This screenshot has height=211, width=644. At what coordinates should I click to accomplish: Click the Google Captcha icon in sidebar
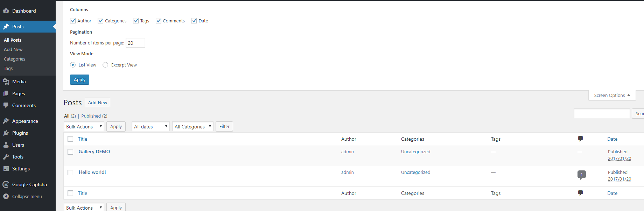click(x=6, y=184)
